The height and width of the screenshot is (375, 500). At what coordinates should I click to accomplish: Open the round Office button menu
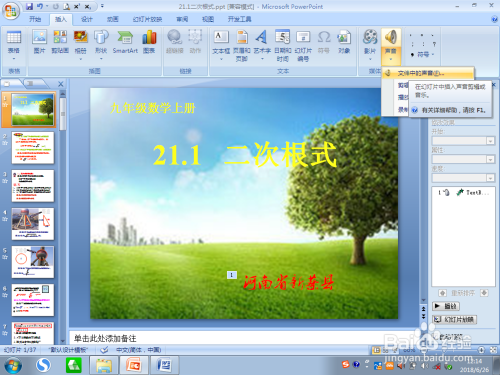pos(11,11)
